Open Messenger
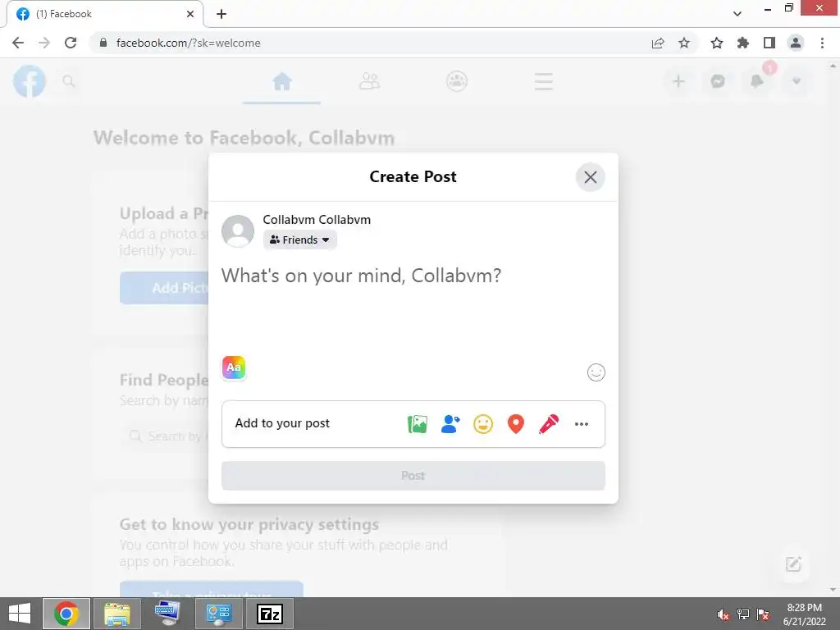Viewport: 840px width, 630px height. pos(718,81)
